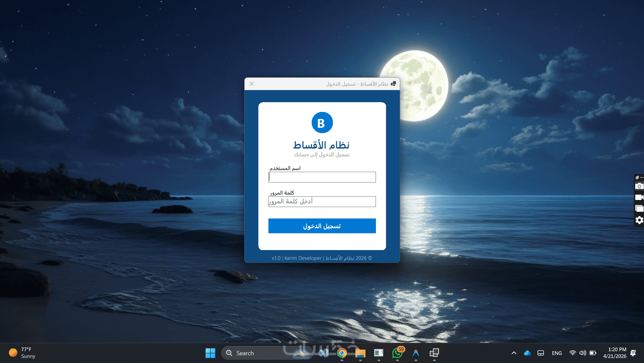Click the اسم المستخدم label

pos(285,168)
